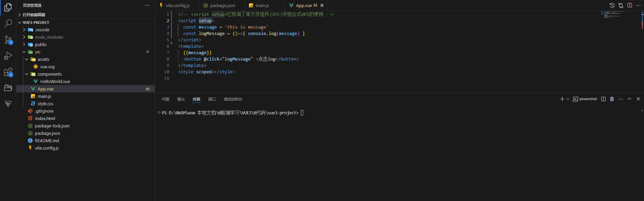This screenshot has width=644, height=201.
Task: Open editor more actions ellipsis
Action: tap(638, 5)
